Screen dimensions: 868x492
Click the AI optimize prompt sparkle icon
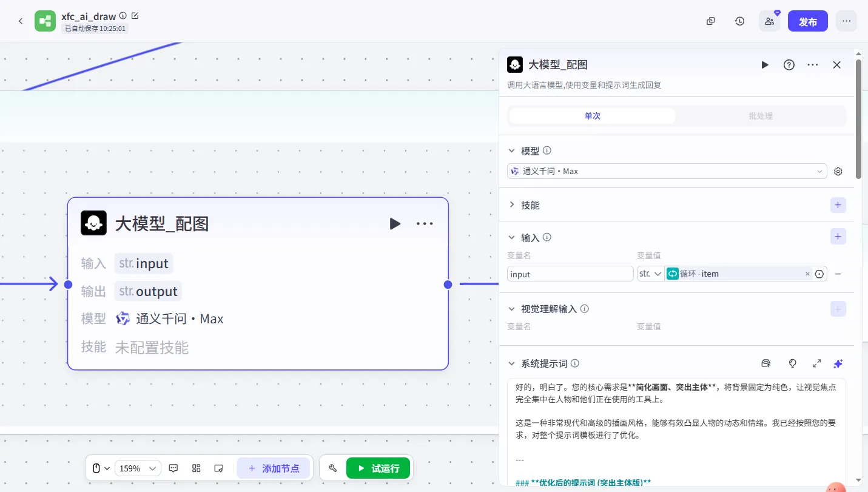[x=838, y=363]
